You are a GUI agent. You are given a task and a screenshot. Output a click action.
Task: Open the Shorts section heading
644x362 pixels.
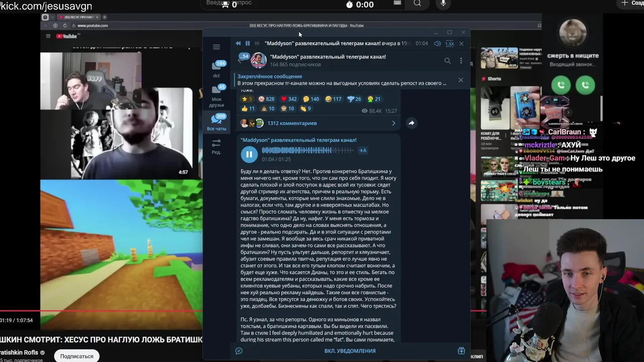click(x=495, y=79)
